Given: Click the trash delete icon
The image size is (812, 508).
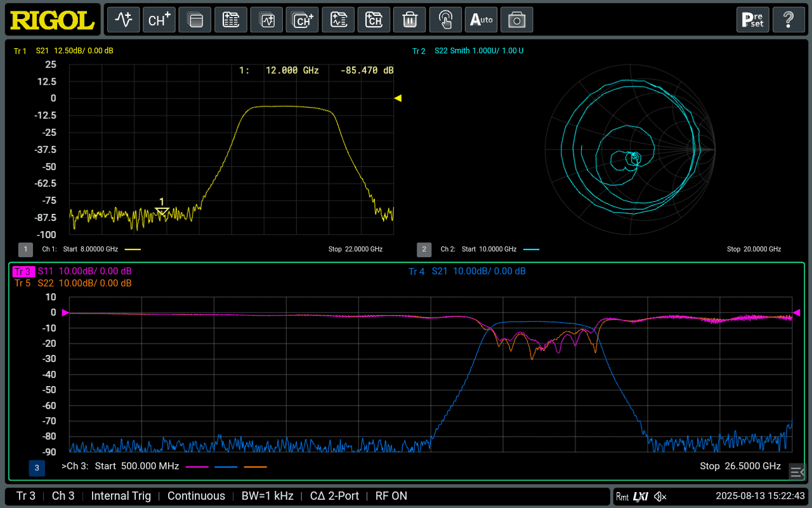Looking at the screenshot, I should (409, 20).
